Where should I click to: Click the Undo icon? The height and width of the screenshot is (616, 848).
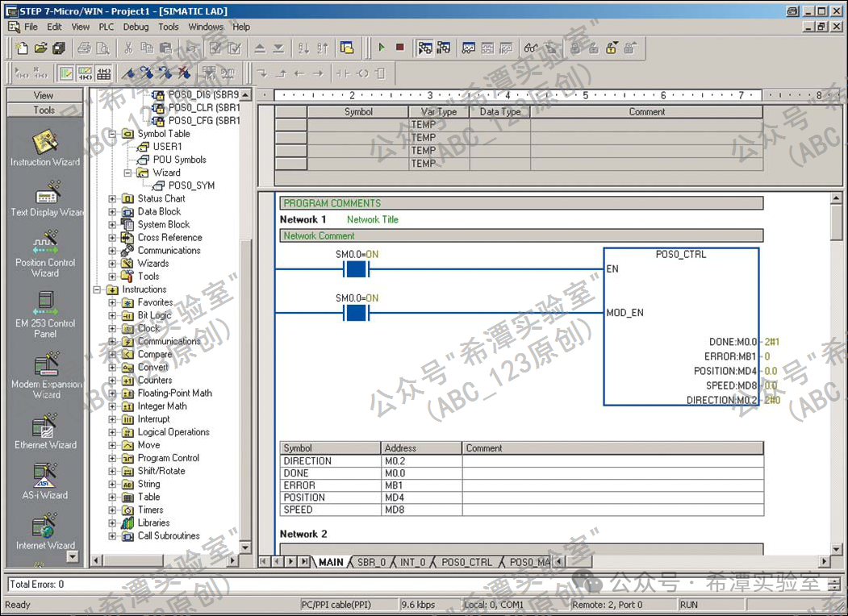[x=190, y=48]
